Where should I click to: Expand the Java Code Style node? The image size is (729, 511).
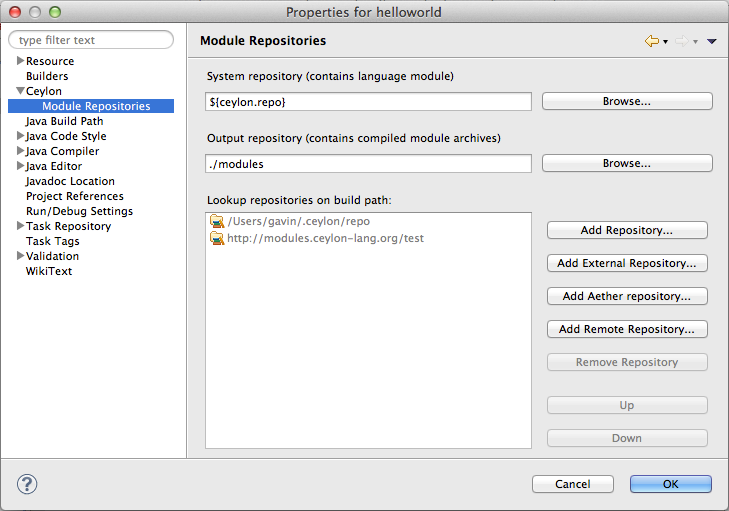pyautogui.click(x=20, y=136)
